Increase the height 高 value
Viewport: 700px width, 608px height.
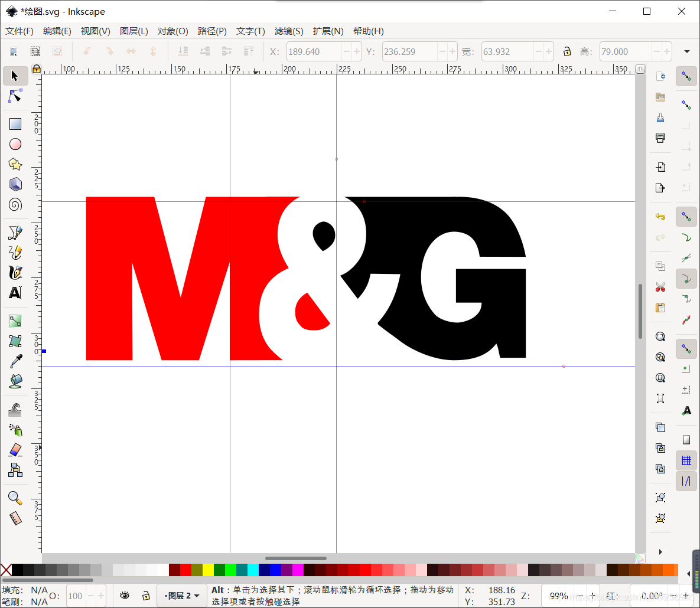click(666, 52)
